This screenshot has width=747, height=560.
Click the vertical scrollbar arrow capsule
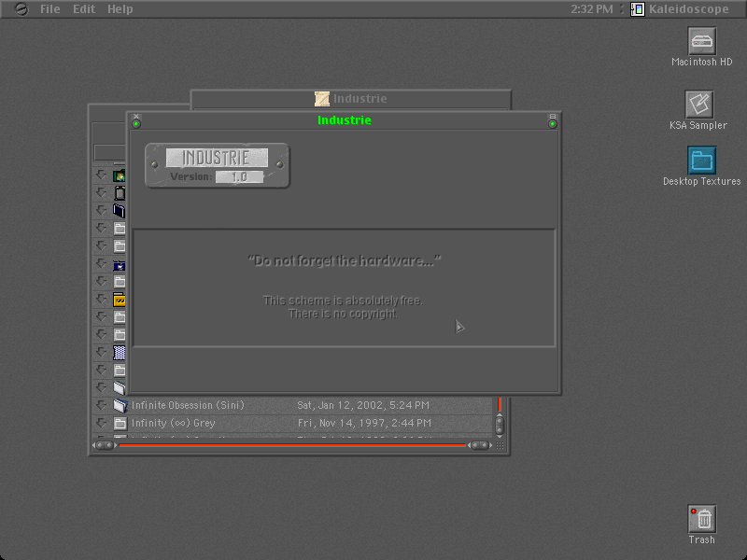tap(500, 426)
